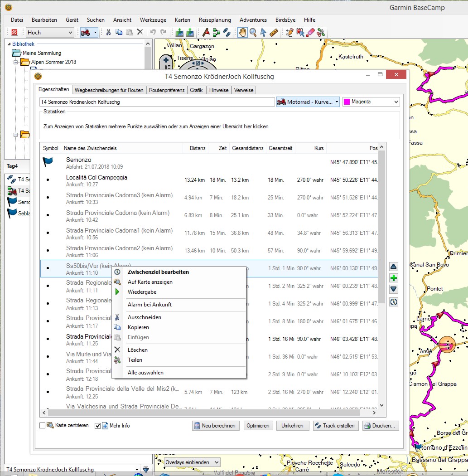
Task: Click the delete X icon in toolbar
Action: [x=140, y=32]
